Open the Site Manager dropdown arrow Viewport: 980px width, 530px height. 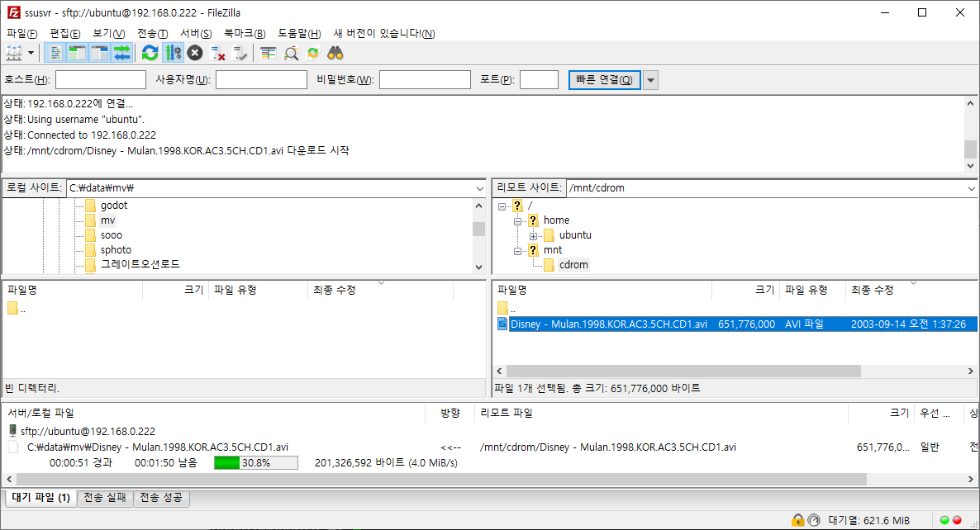(31, 53)
